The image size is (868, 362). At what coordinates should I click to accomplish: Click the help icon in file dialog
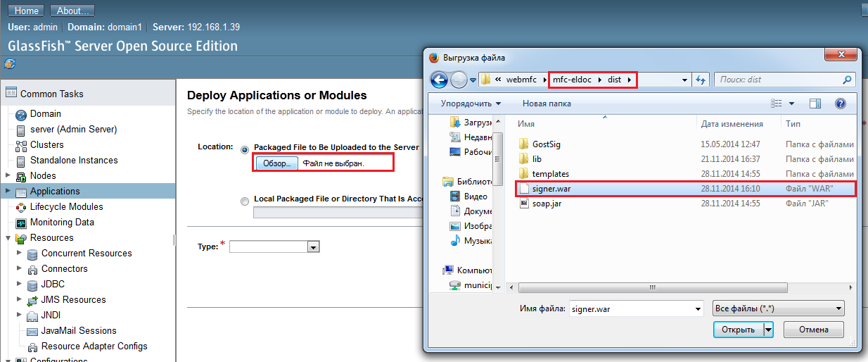840,104
